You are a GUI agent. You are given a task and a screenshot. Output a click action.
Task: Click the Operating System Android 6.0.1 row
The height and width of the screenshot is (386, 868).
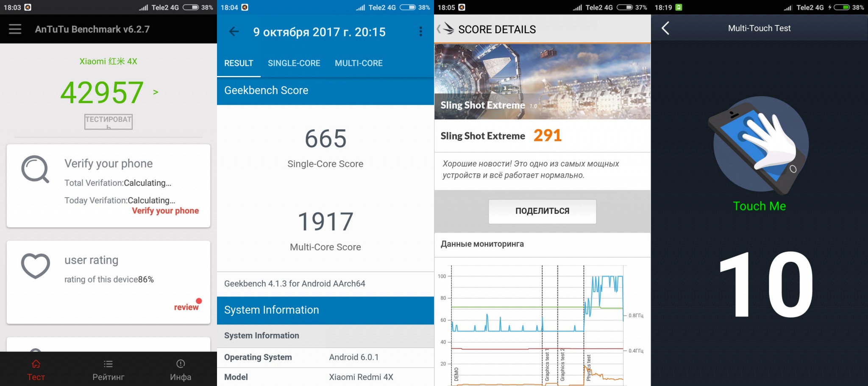click(325, 358)
